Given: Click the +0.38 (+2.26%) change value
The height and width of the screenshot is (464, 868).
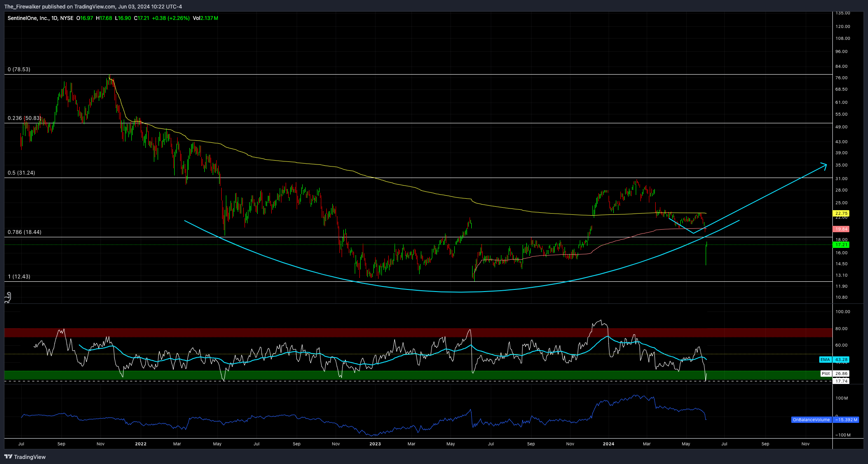Looking at the screenshot, I should pos(171,18).
